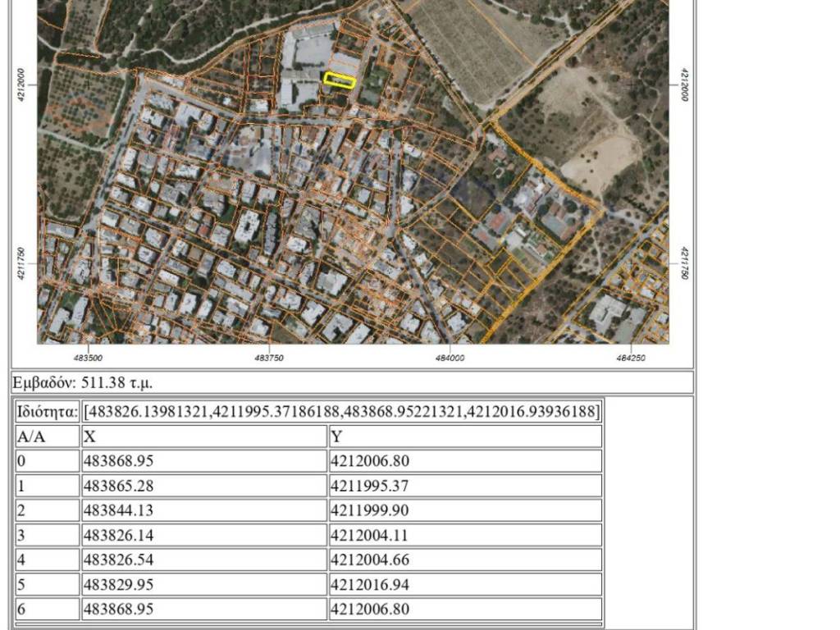
Task: Click the 484000 x-axis label below the map
Action: click(450, 358)
